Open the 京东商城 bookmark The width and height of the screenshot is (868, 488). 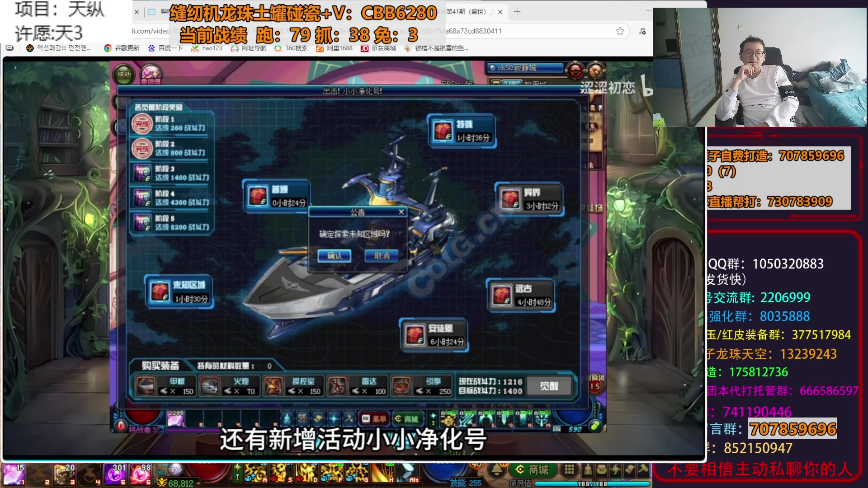click(379, 48)
